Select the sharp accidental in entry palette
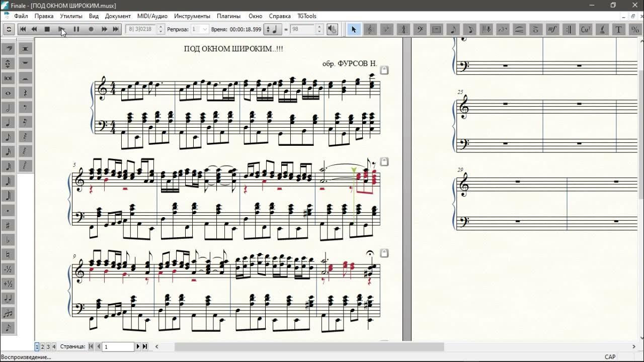 [8, 225]
